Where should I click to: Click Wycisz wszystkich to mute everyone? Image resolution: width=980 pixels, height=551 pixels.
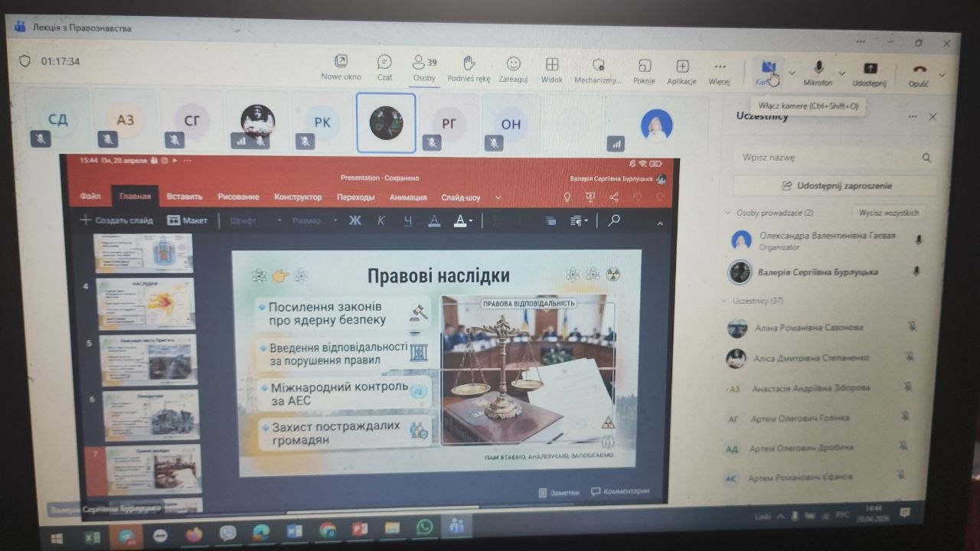pyautogui.click(x=888, y=213)
